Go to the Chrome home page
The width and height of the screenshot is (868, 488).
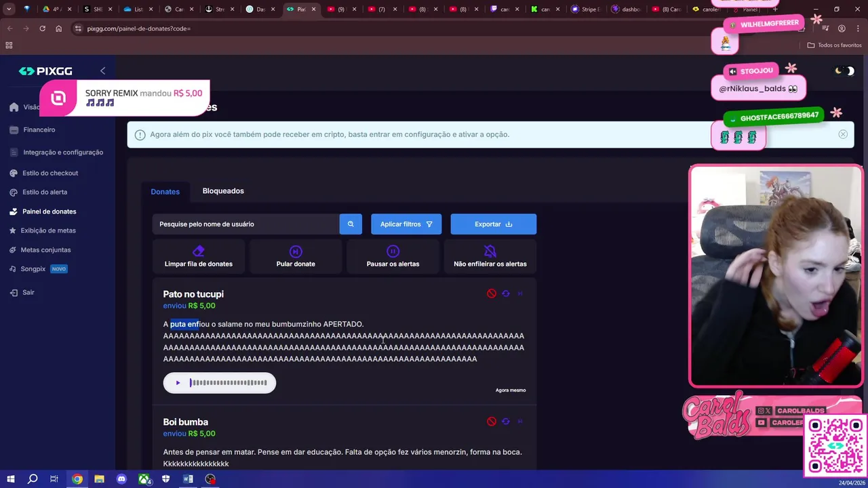coord(58,28)
